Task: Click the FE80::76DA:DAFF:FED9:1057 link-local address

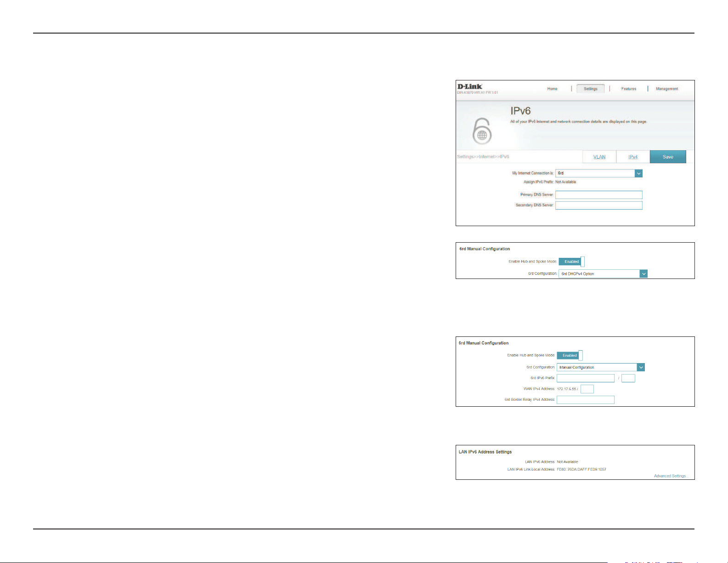Action: click(581, 469)
